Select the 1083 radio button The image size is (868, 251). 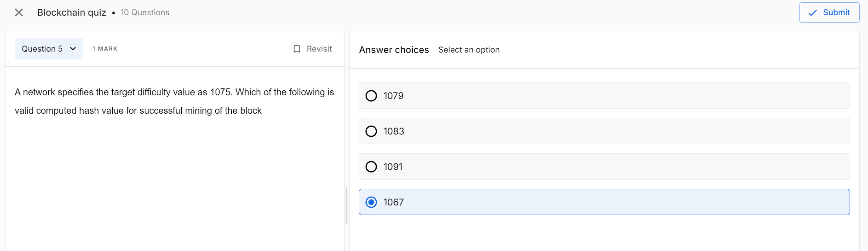click(x=371, y=131)
